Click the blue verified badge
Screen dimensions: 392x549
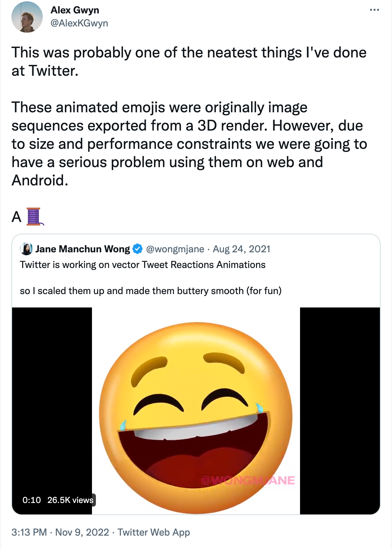point(138,249)
